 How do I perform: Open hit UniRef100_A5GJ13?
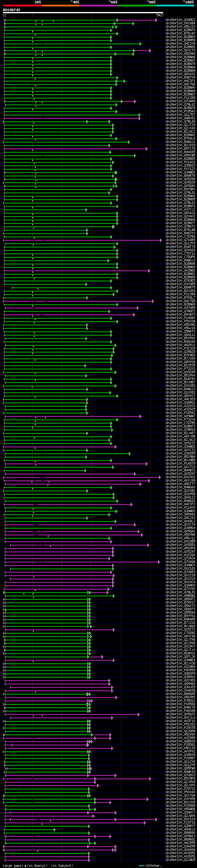tap(180, 27)
